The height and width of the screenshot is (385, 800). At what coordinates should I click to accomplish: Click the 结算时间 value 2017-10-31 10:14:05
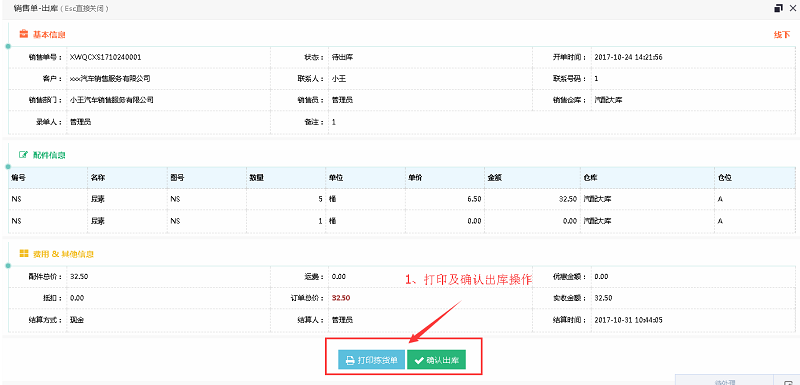click(629, 320)
